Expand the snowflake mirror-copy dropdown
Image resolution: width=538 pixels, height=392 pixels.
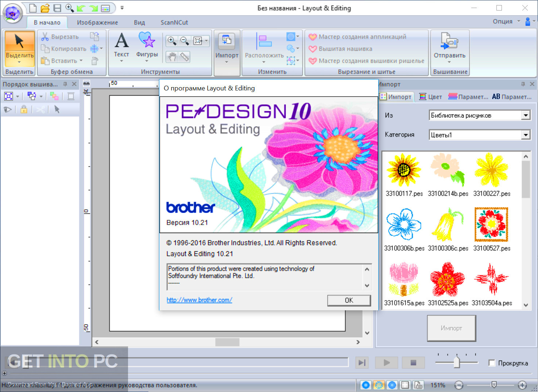tap(101, 48)
